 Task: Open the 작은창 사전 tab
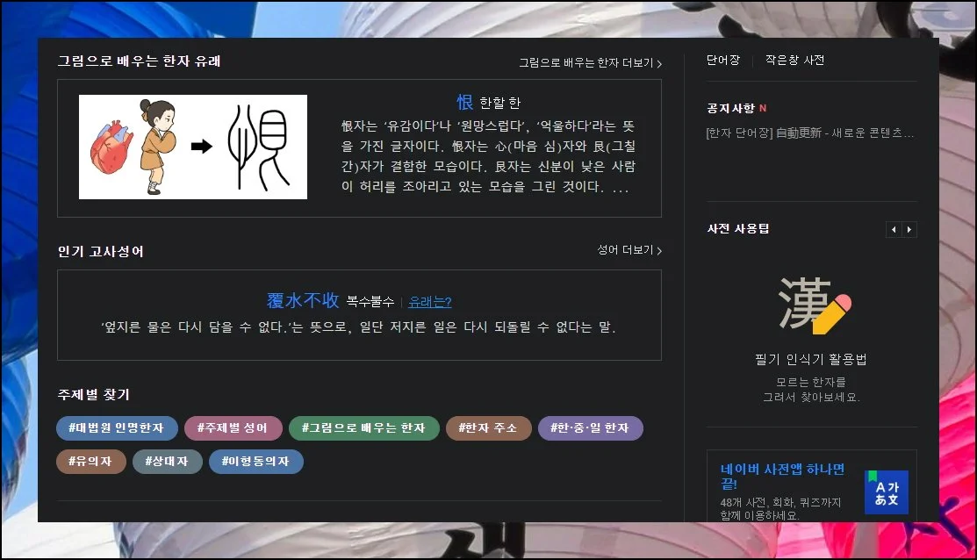pyautogui.click(x=794, y=61)
